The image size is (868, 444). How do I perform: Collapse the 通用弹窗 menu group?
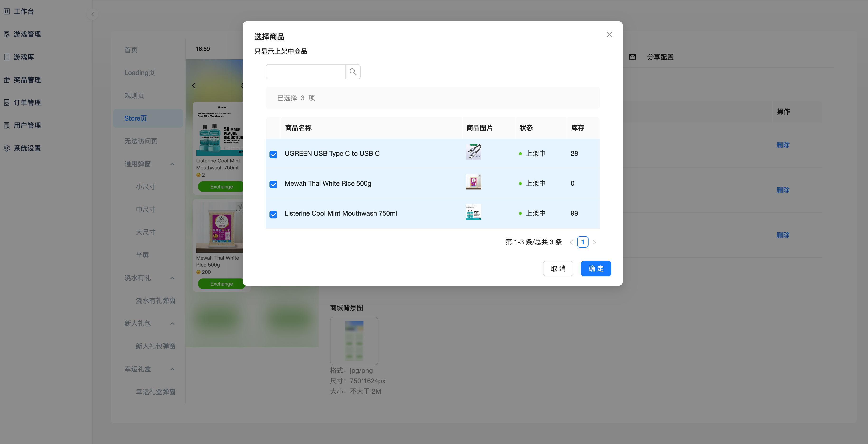pos(172,164)
